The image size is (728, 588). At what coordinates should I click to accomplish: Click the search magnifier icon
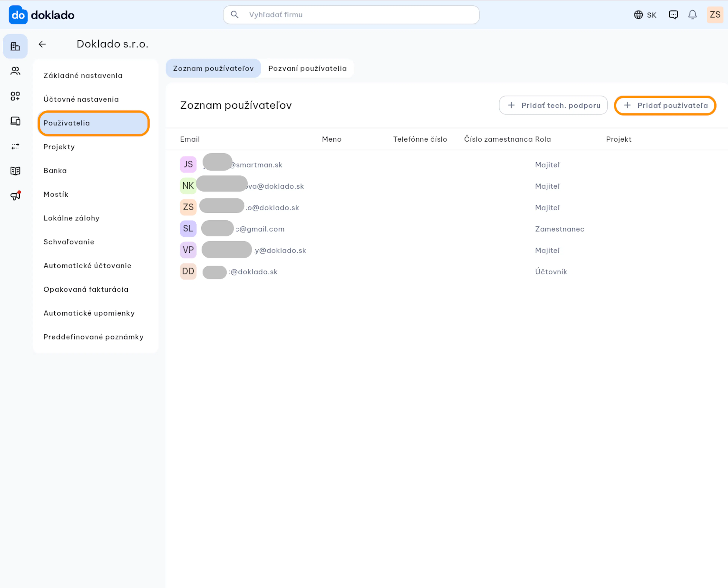[x=235, y=15]
